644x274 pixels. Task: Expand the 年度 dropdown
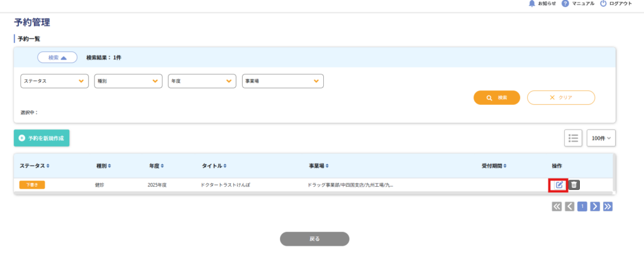point(201,81)
